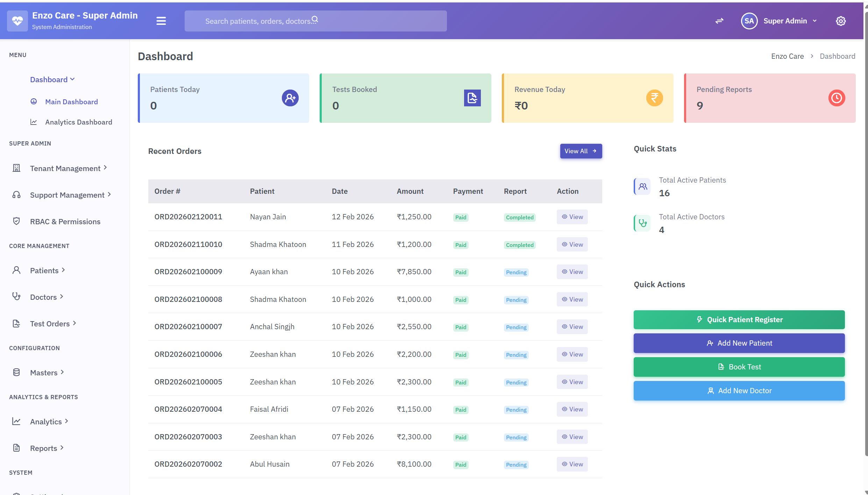Image resolution: width=868 pixels, height=495 pixels.
Task: Click the SA avatar circle
Action: 749,21
